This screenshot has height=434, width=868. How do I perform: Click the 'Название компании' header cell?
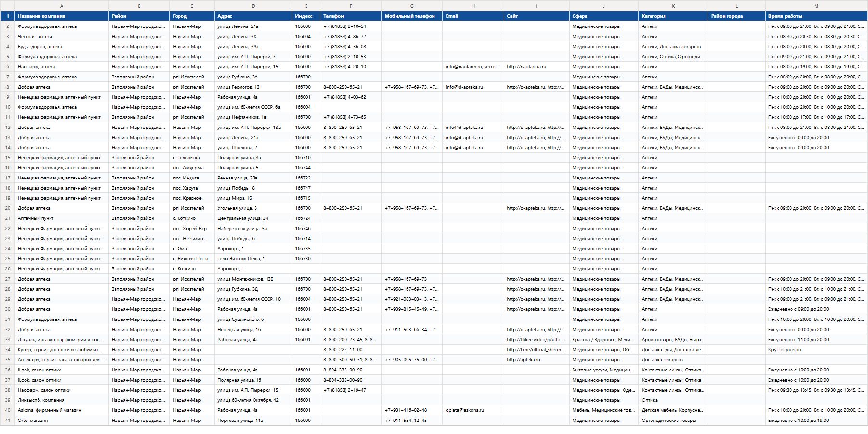coord(62,16)
